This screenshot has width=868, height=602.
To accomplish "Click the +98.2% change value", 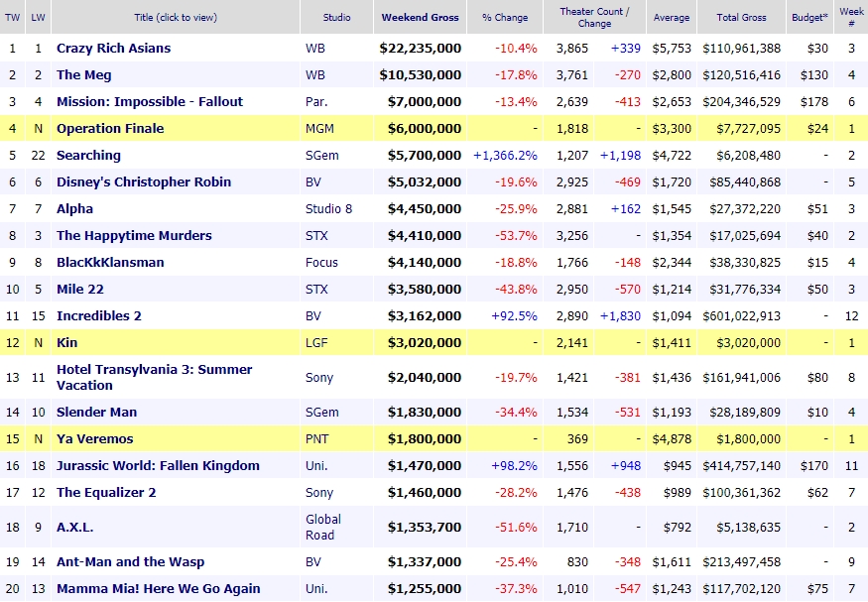I will coord(514,466).
